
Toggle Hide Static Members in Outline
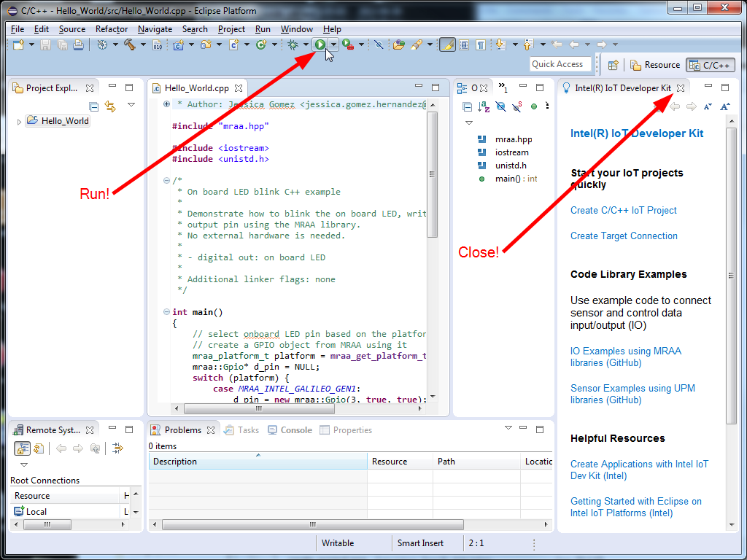517,106
